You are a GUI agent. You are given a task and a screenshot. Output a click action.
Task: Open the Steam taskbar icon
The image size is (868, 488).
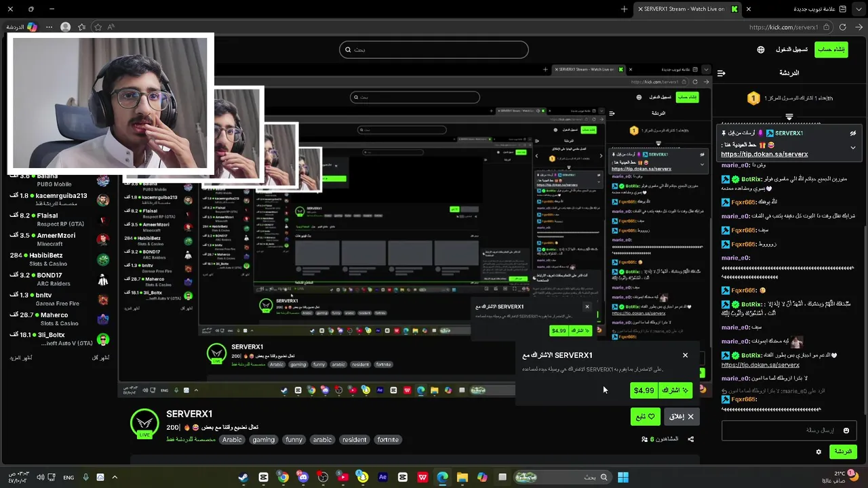click(x=243, y=477)
